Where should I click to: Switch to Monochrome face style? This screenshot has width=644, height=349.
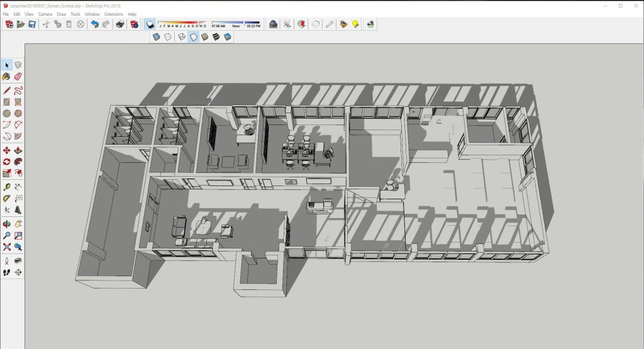pos(227,37)
